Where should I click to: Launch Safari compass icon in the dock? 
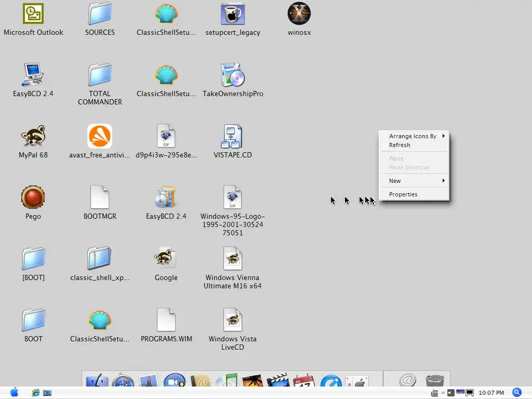pyautogui.click(x=123, y=381)
